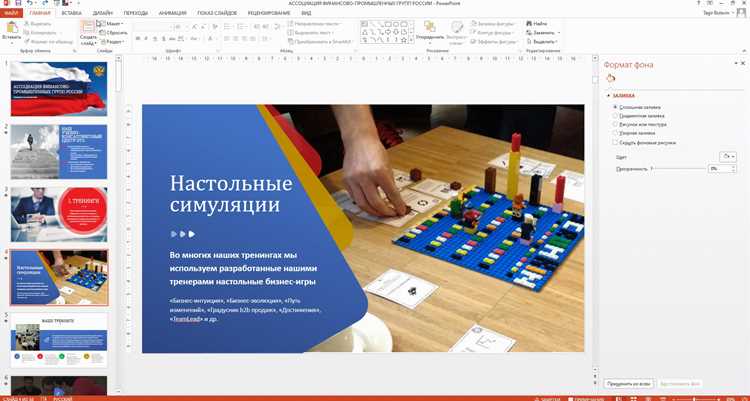
Task: Click the Fill paint bucket icon in Формат фона
Action: click(x=610, y=78)
